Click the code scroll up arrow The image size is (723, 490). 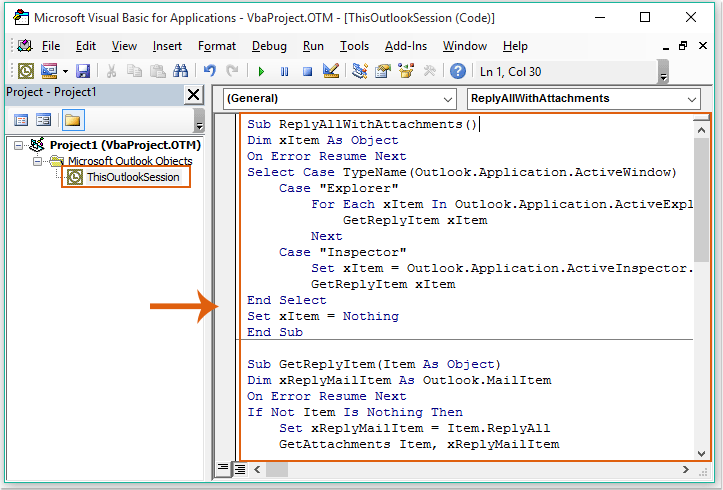pos(701,130)
